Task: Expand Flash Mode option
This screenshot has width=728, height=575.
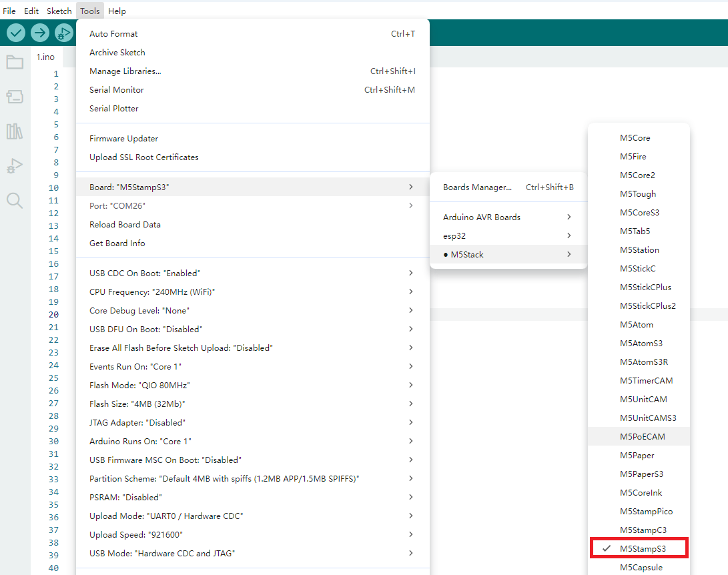Action: click(253, 385)
